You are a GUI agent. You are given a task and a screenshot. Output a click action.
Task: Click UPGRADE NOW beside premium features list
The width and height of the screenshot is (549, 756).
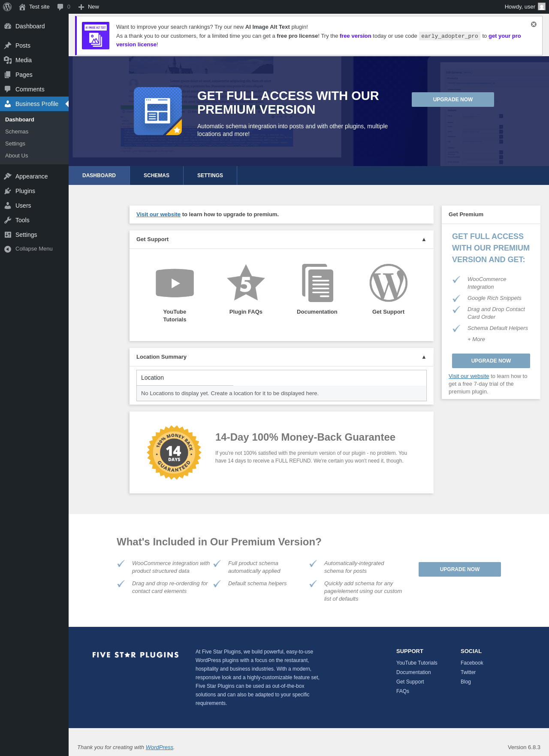pos(460,569)
